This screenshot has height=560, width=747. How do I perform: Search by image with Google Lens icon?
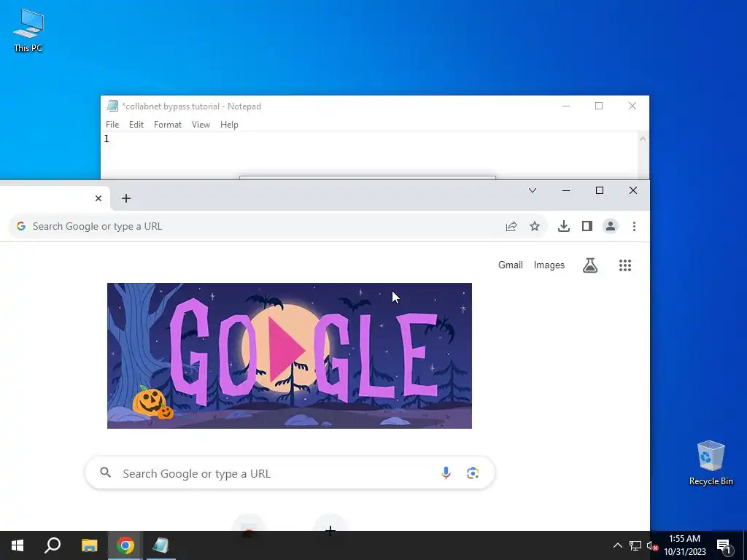473,472
